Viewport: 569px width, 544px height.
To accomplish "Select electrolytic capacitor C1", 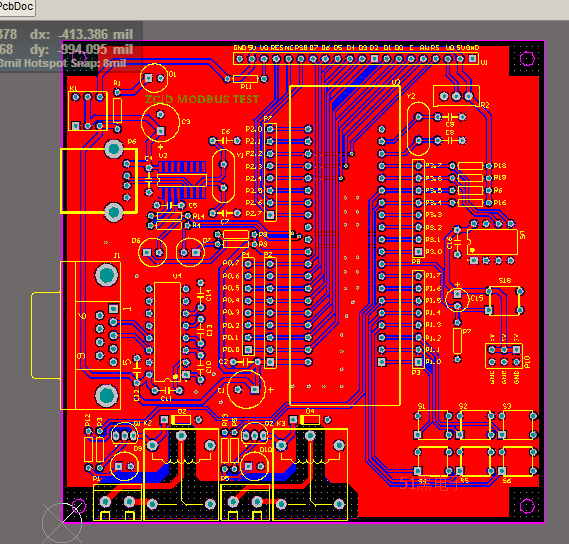I will (x=246, y=389).
